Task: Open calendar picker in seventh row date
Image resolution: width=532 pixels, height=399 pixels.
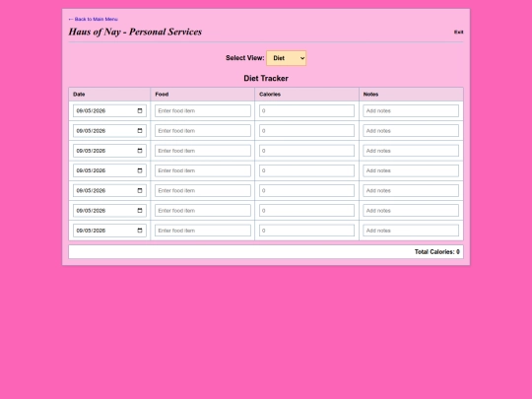Action: coord(140,231)
